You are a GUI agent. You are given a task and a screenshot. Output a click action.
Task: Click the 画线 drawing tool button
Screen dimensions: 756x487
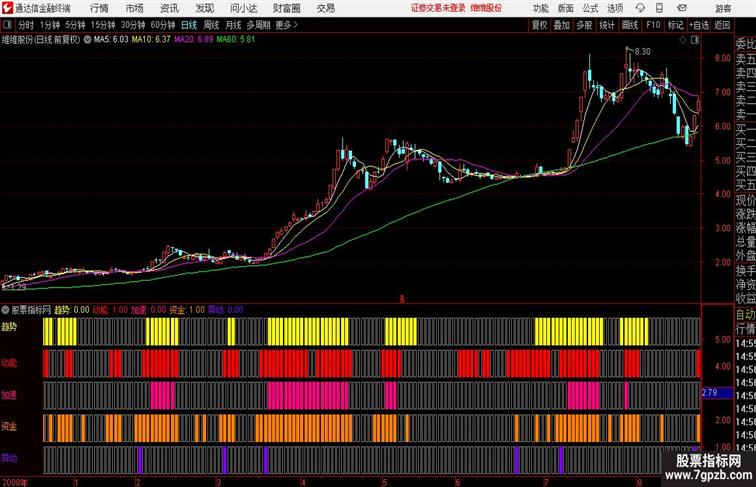pyautogui.click(x=630, y=25)
